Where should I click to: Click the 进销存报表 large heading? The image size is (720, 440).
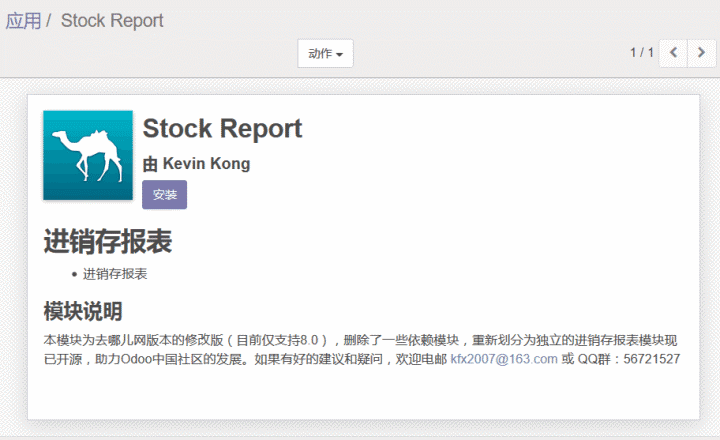click(x=108, y=241)
